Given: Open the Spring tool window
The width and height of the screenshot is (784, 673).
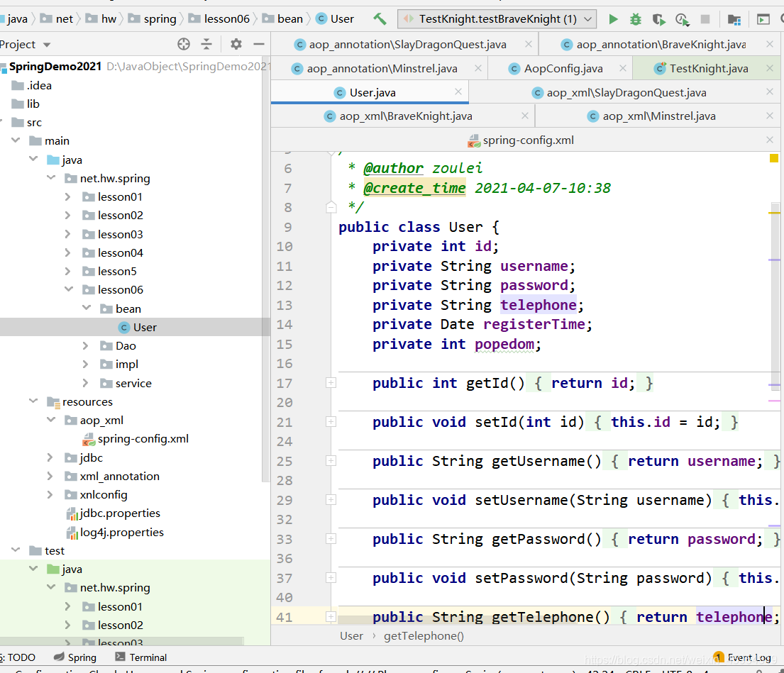Looking at the screenshot, I should click(75, 657).
